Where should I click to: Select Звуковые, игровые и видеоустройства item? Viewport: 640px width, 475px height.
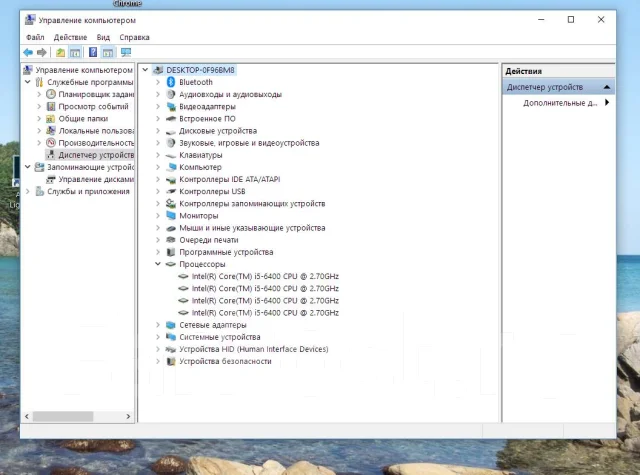(249, 143)
